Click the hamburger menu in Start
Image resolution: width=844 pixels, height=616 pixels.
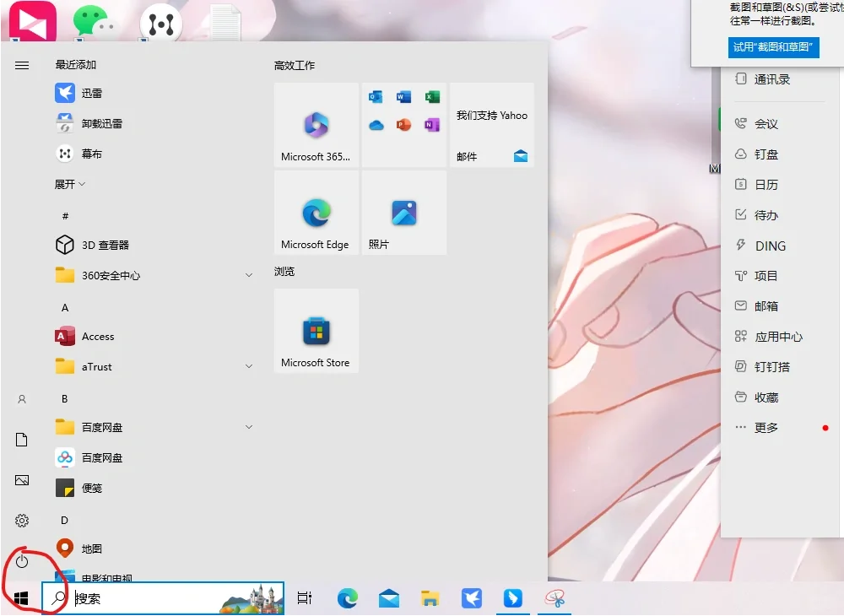pos(22,66)
